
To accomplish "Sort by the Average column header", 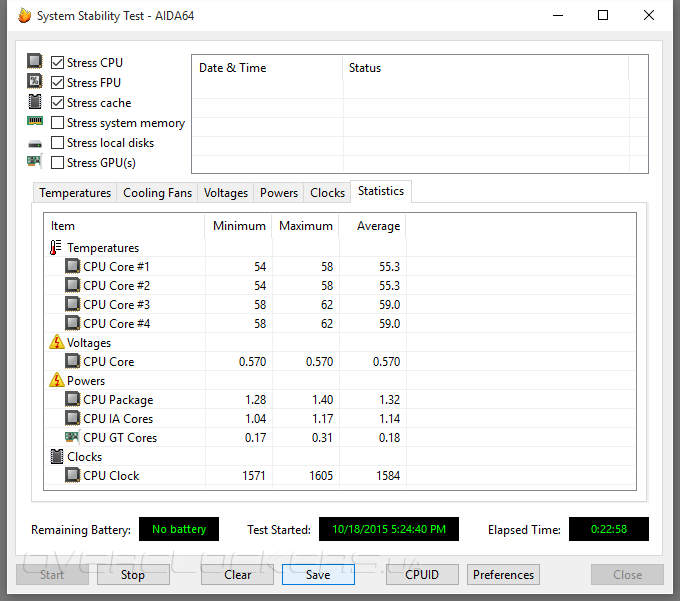I will (x=373, y=226).
